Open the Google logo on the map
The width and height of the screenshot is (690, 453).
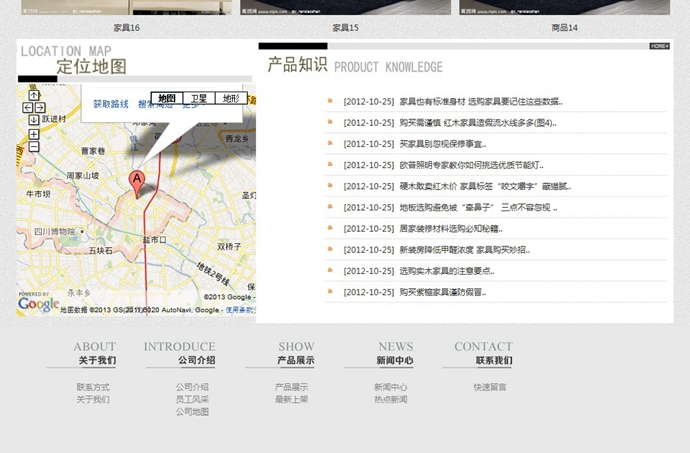click(38, 304)
